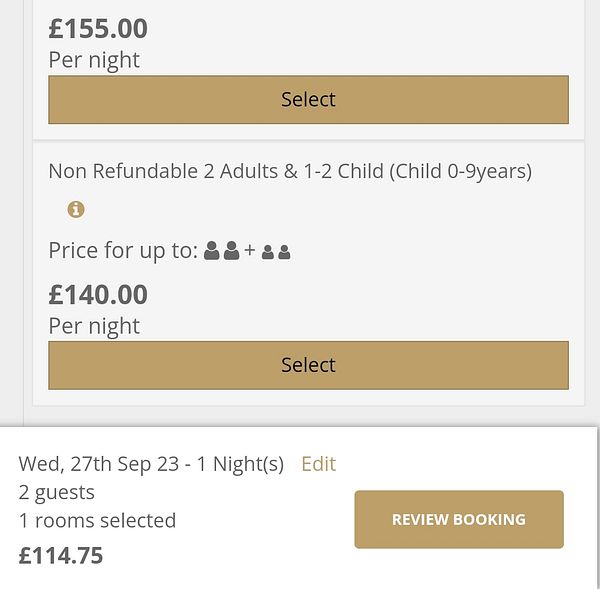The height and width of the screenshot is (589, 600).
Task: Click the info icon under Non Refundable rate
Action: tap(76, 210)
